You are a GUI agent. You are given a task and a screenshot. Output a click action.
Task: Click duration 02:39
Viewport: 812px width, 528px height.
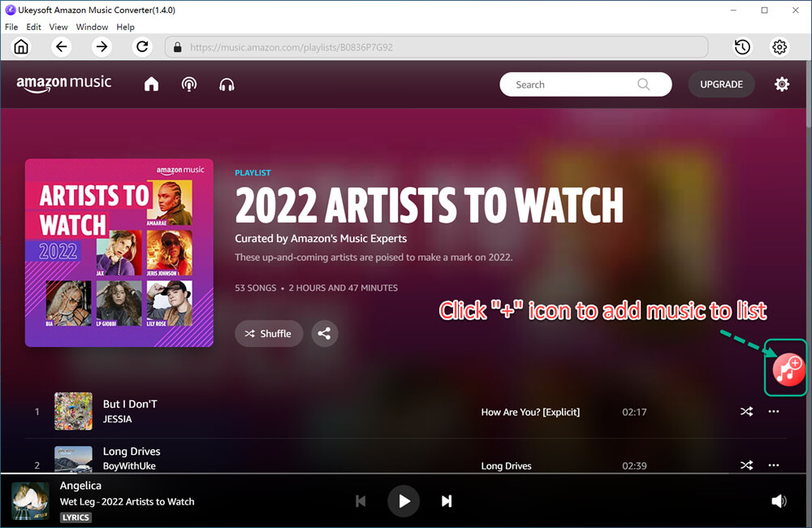[634, 465]
